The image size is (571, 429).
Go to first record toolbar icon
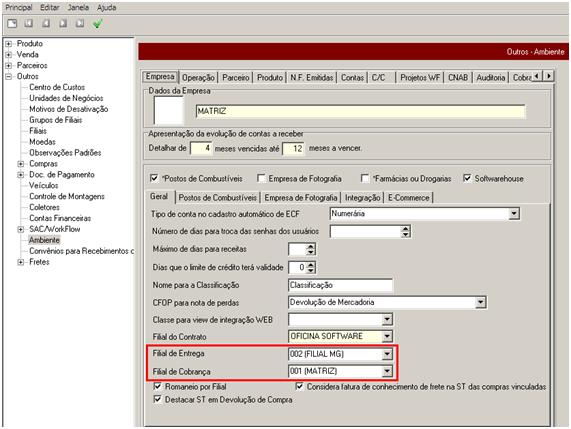coord(29,24)
